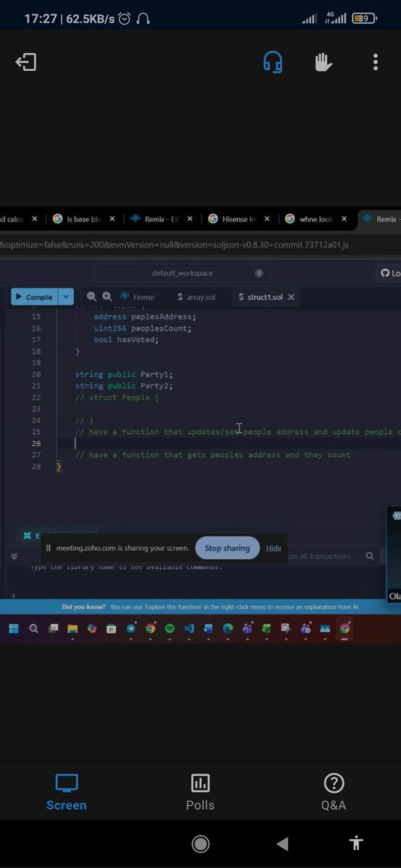Click the 'Did you know?' tip bar
Viewport: 401px width, 868px height.
(200, 607)
